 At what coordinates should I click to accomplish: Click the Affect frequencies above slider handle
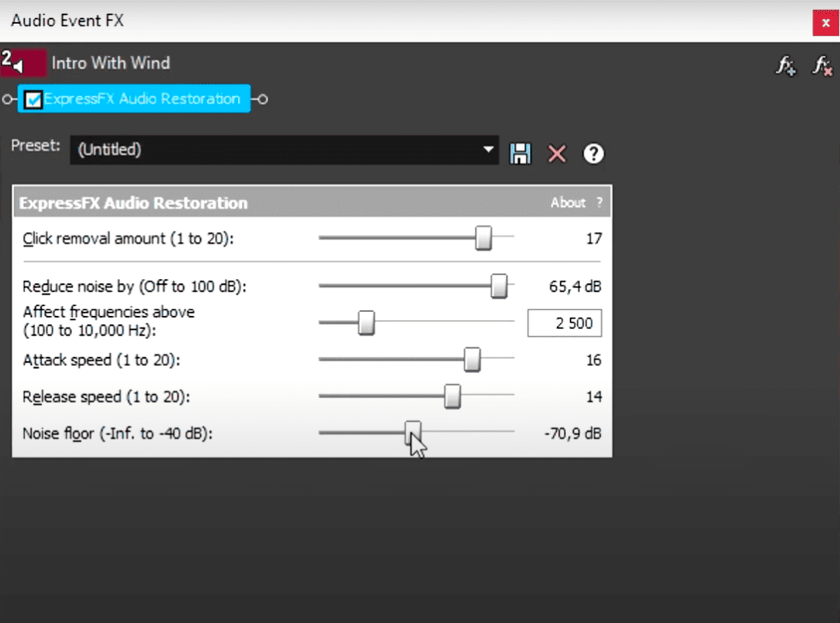(x=367, y=323)
